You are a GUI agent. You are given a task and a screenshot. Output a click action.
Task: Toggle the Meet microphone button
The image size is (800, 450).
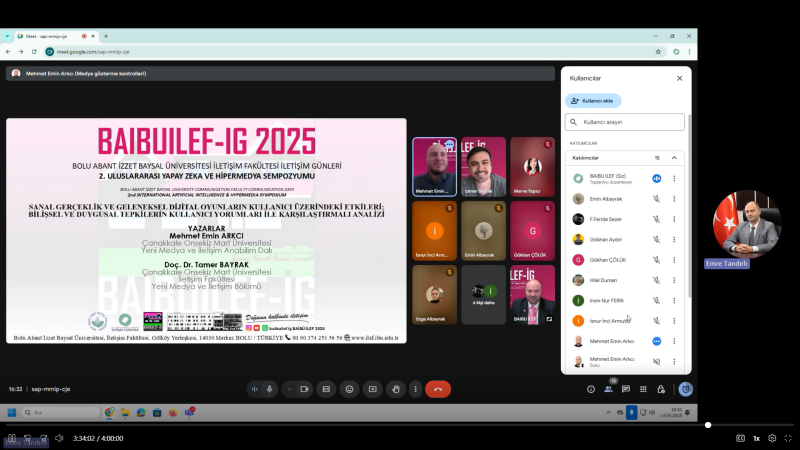click(x=269, y=389)
